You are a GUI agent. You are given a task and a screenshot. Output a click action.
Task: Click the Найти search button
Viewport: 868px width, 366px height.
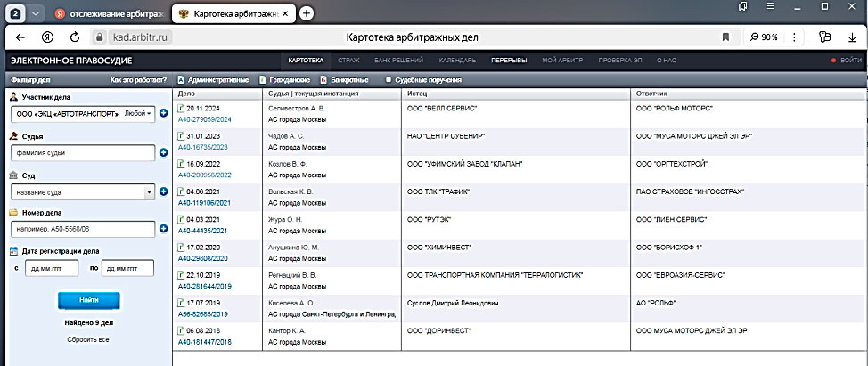[89, 300]
